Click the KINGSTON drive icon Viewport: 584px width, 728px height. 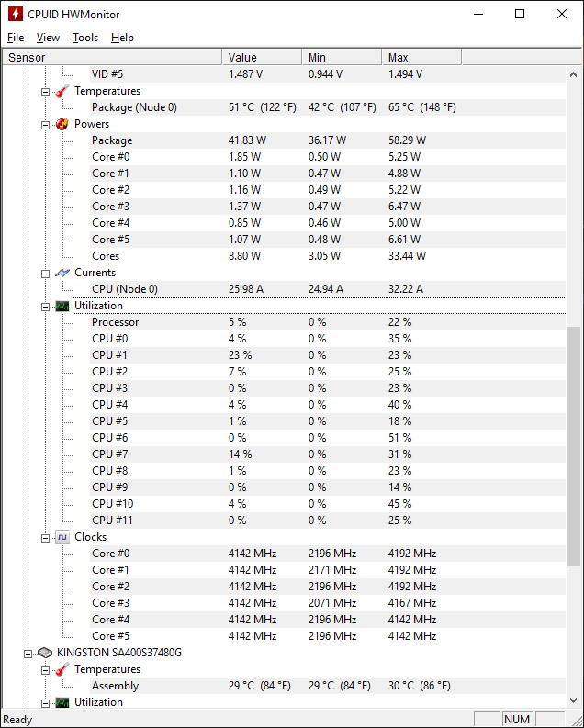[45, 653]
